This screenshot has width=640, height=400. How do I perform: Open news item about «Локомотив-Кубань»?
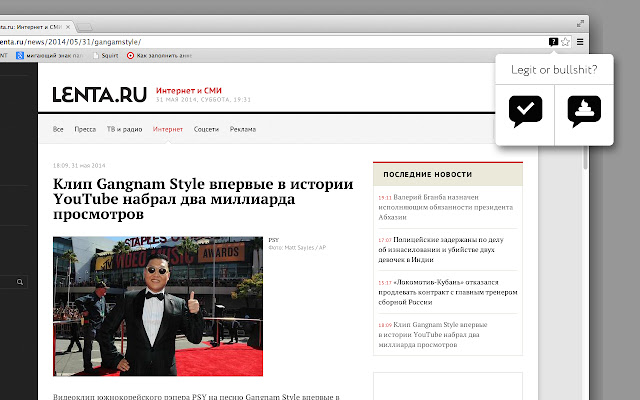448,292
